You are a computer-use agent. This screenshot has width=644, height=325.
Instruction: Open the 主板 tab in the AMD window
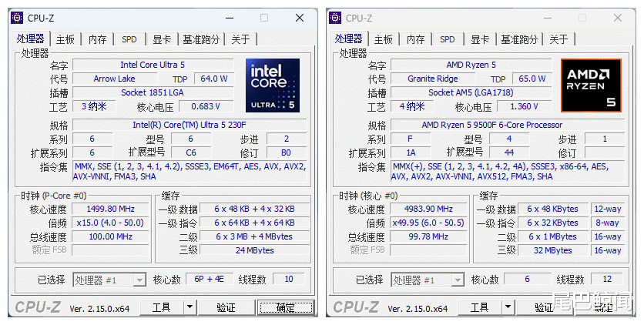click(x=384, y=39)
